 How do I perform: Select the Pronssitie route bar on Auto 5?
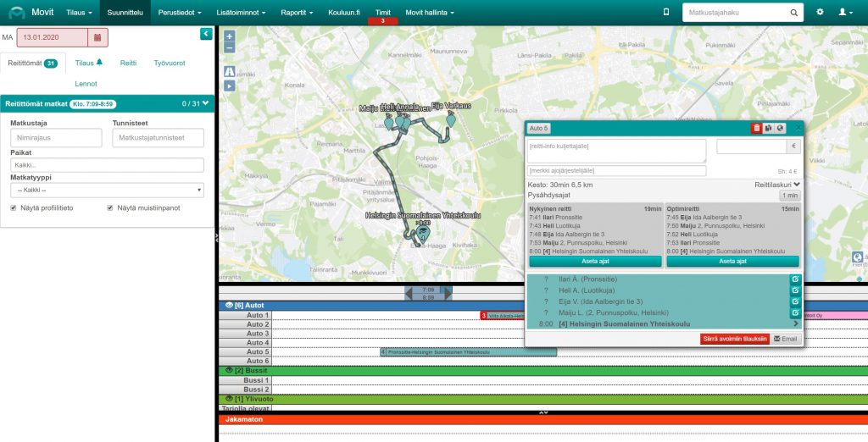click(x=468, y=351)
